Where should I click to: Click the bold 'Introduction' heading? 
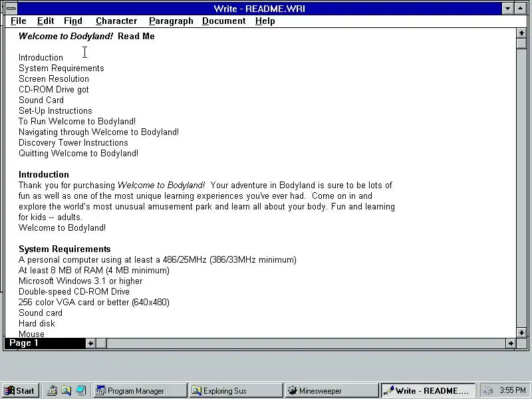[x=44, y=175]
